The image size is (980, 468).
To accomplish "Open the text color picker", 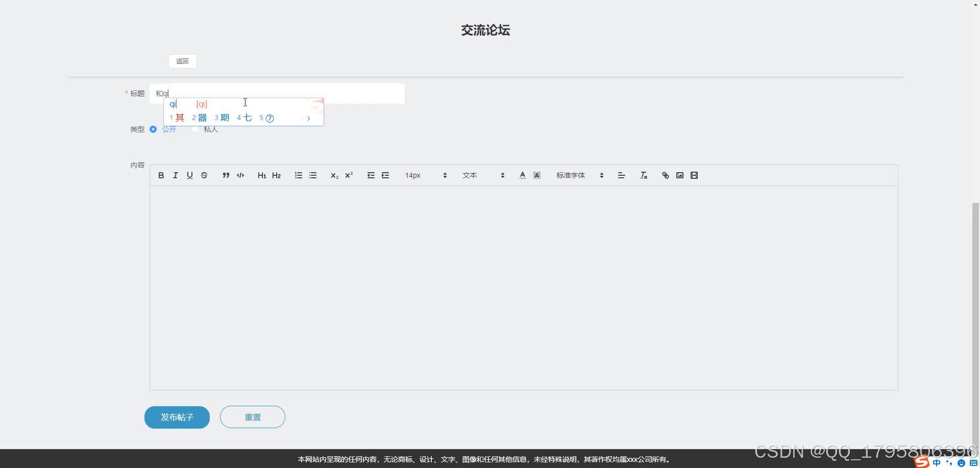I will (522, 175).
